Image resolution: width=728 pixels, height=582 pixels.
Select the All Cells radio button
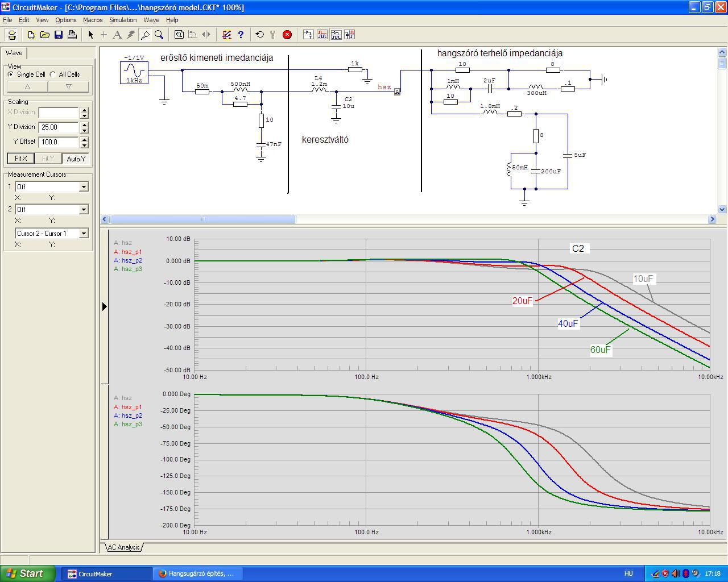coord(53,74)
